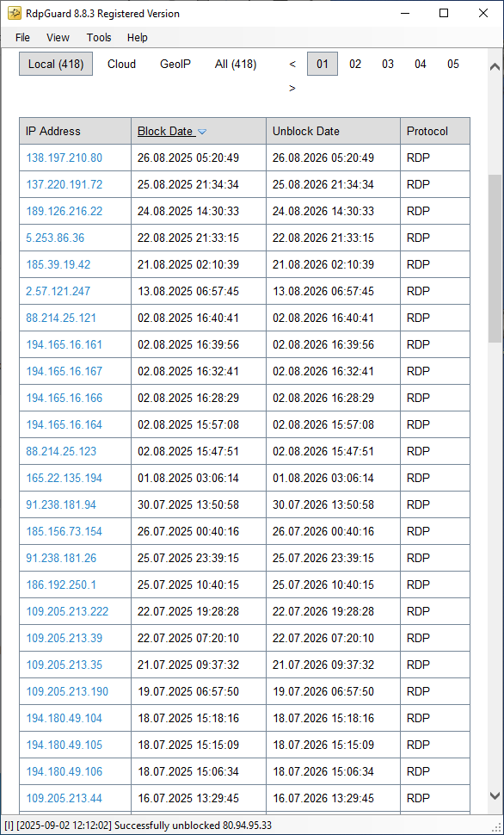Jump to page 05
The width and height of the screenshot is (504, 835).
(453, 64)
